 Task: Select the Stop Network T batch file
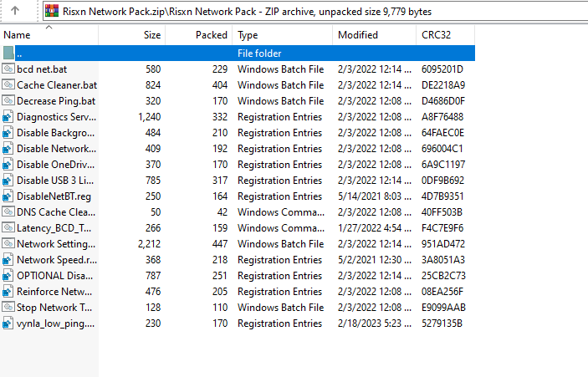coord(55,308)
